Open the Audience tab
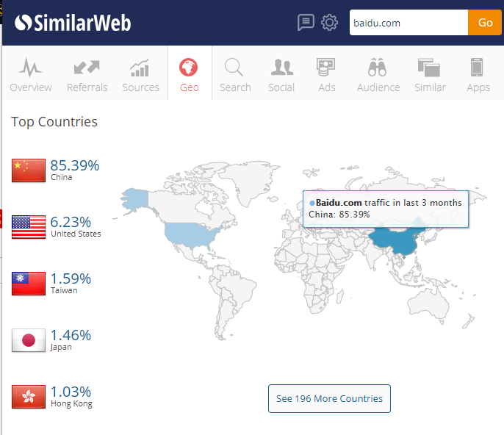The width and height of the screenshot is (504, 435). pyautogui.click(x=378, y=75)
